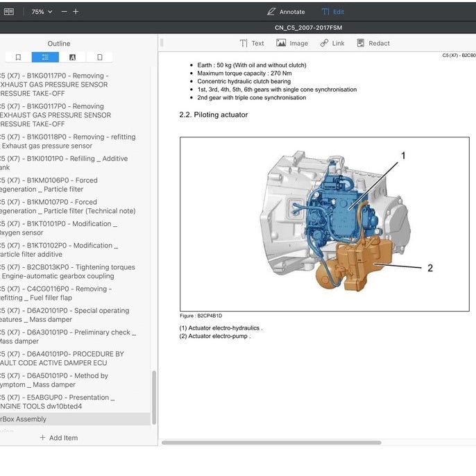Show the annotations sidebar tab
This screenshot has width=476, height=476.
point(72,58)
